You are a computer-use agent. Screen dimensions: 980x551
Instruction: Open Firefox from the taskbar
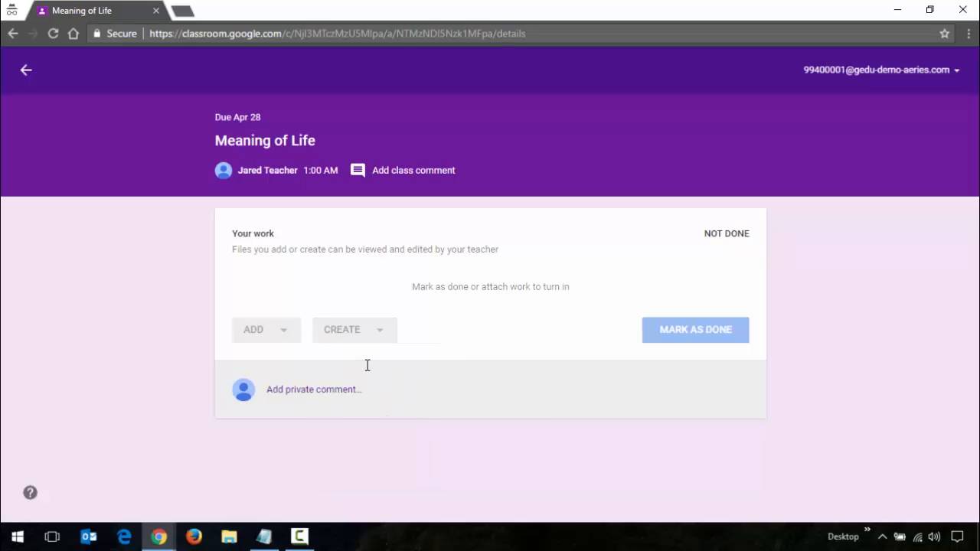[x=194, y=536]
